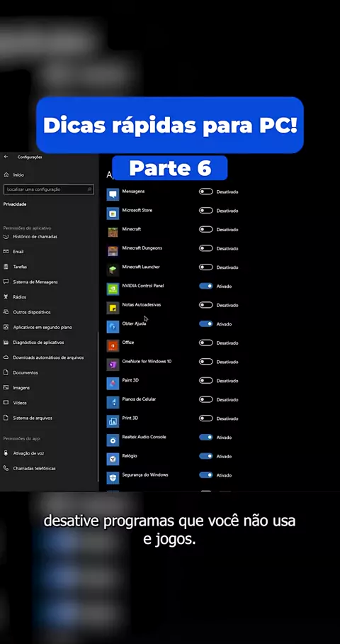Viewport: 340px width, 644px height.
Task: Focus the 'Localizar uma configuração' search box
Action: 48,189
